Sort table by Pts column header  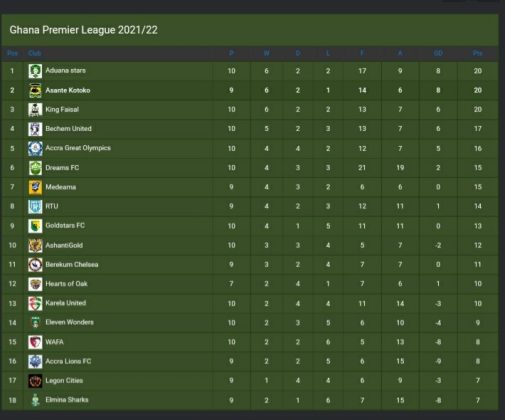point(478,53)
